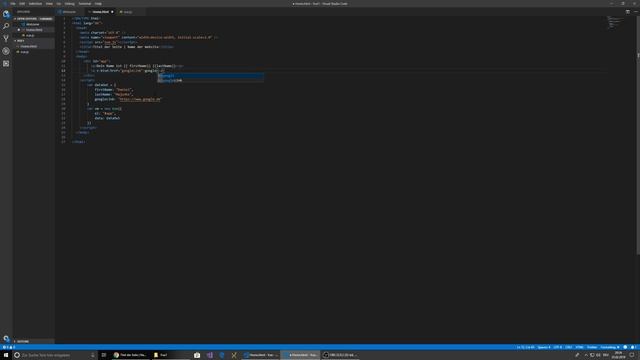Open the Windows action center icon

click(632, 355)
